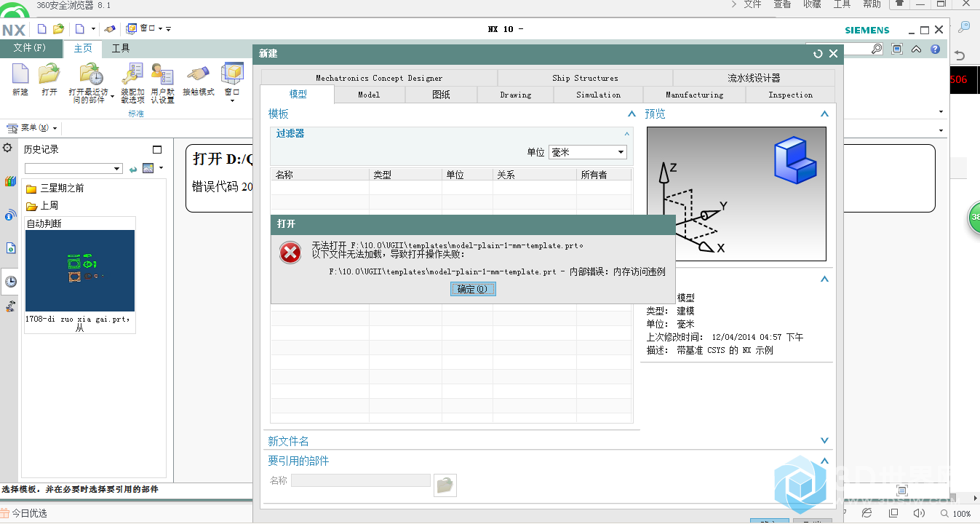Collapse the 模板 section chevron
This screenshot has width=980, height=524.
coord(632,114)
